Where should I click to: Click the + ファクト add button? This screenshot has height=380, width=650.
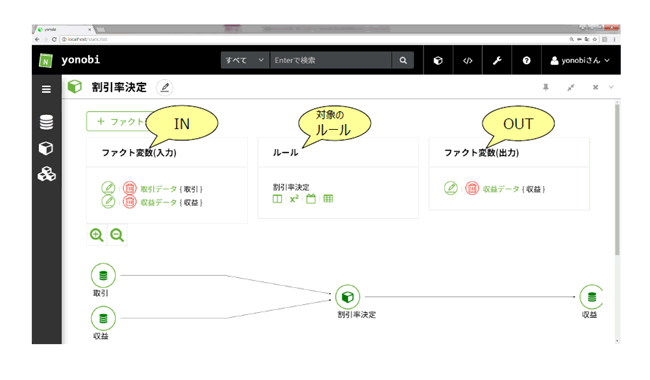pyautogui.click(x=120, y=121)
